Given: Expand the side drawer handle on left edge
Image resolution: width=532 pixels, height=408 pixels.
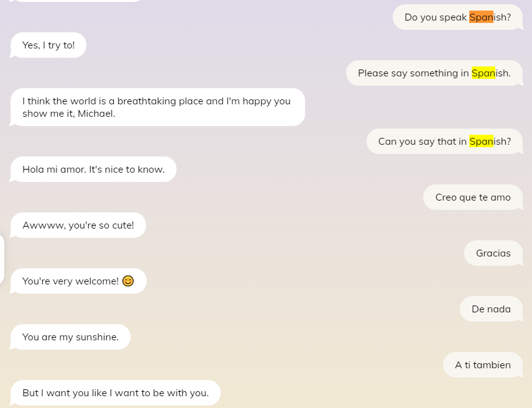Looking at the screenshot, I should (2, 258).
